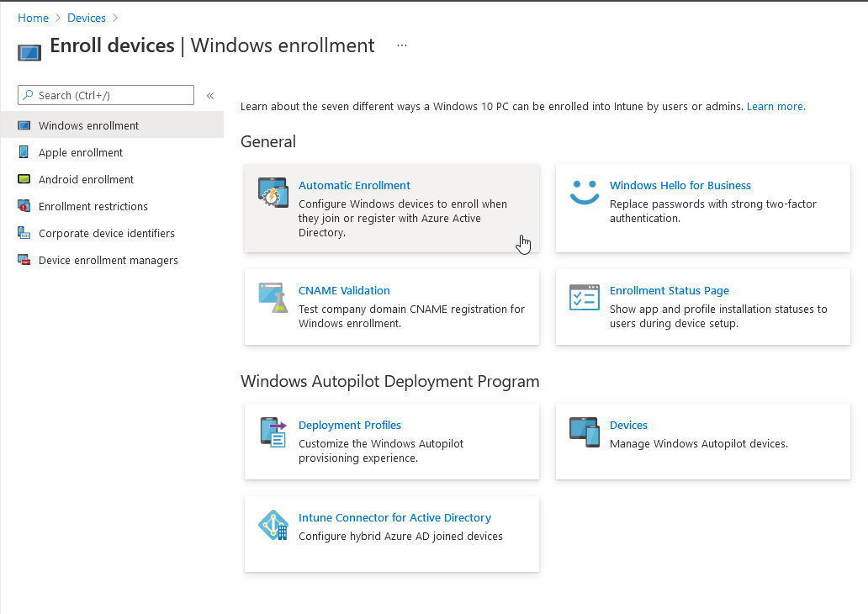Click the Enrollment Status Page checklist icon
Viewport: 868px width, 614px height.
(x=584, y=298)
